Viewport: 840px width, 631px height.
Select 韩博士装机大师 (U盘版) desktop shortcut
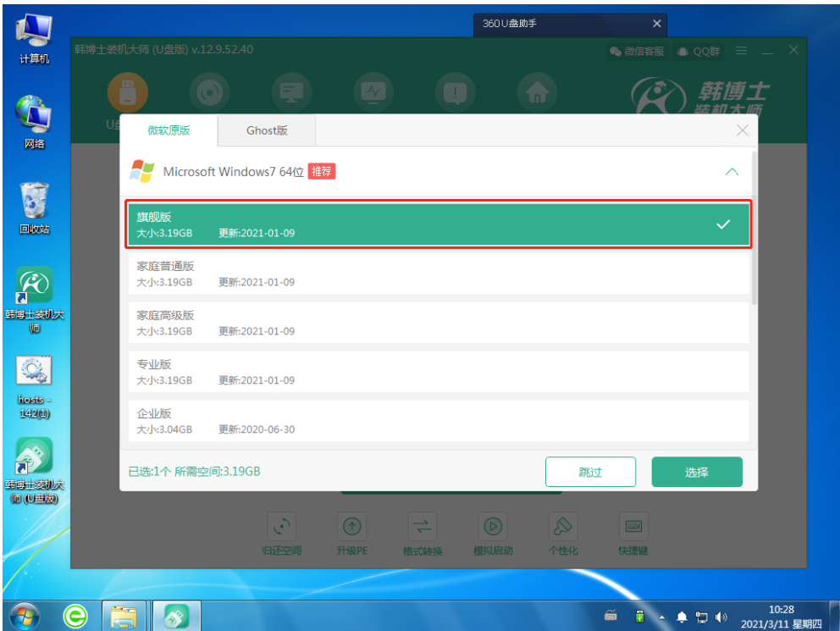pos(34,471)
